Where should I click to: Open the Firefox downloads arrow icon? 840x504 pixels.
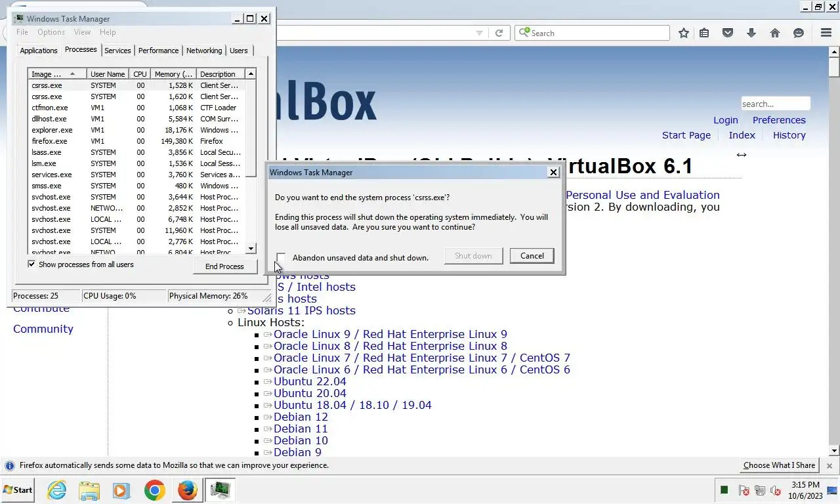[751, 33]
